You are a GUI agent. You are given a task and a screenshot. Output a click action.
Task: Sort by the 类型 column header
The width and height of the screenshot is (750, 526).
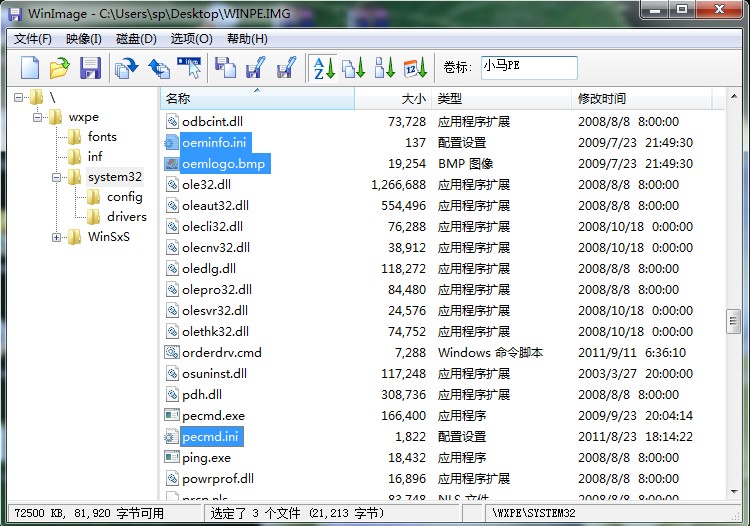point(502,99)
